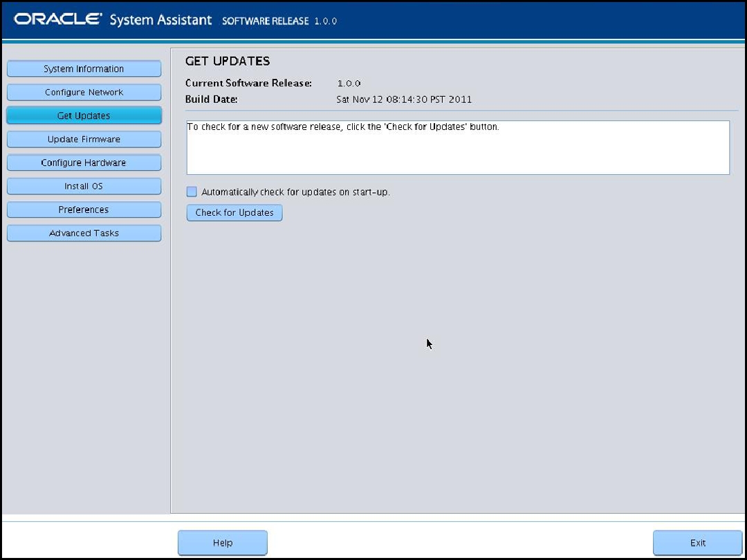Open Preferences

(84, 209)
